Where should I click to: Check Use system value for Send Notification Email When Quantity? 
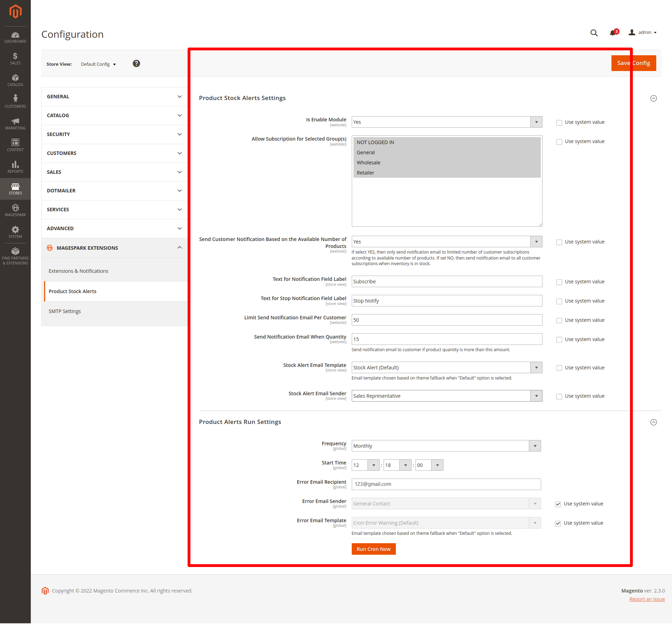click(x=559, y=340)
